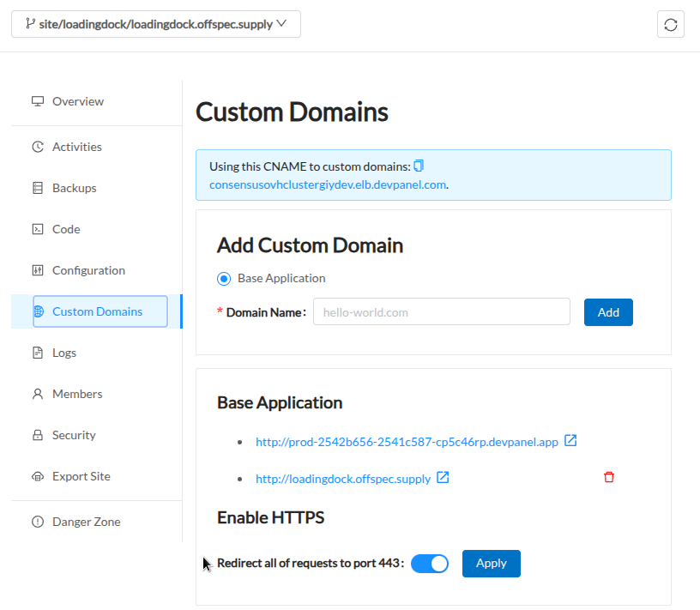Toggle the redirect to port 443 switch
The image size is (700, 610).
[x=430, y=564]
